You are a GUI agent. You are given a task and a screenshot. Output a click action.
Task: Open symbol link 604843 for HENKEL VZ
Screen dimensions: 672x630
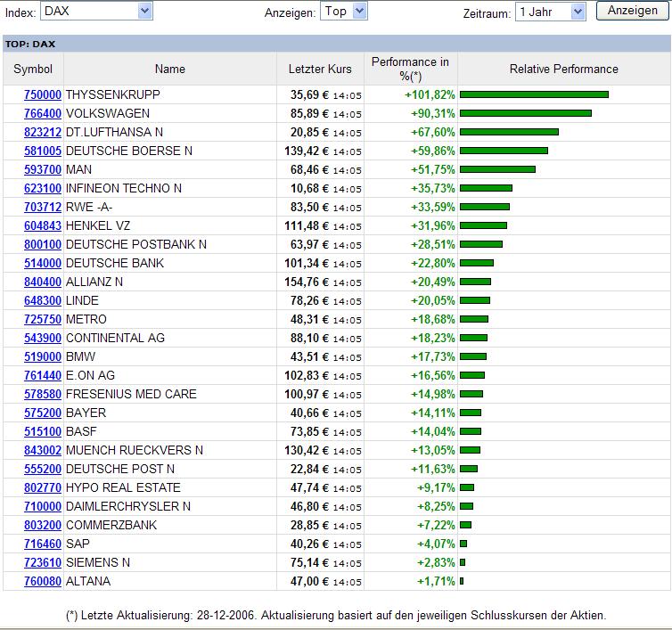(x=43, y=225)
